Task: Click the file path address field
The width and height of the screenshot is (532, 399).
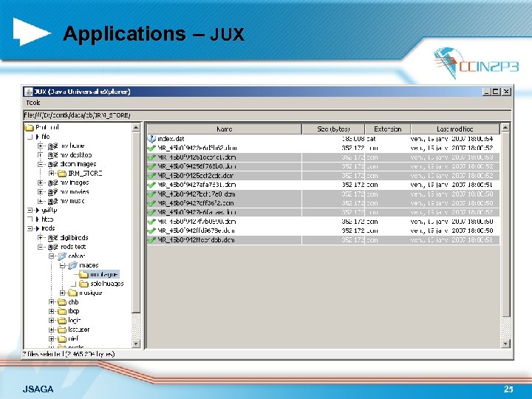Action: tap(267, 115)
